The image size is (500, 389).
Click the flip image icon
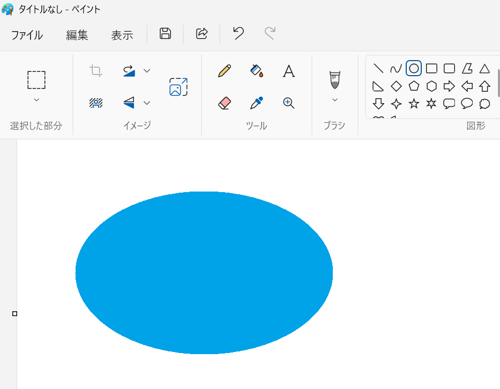pos(129,103)
